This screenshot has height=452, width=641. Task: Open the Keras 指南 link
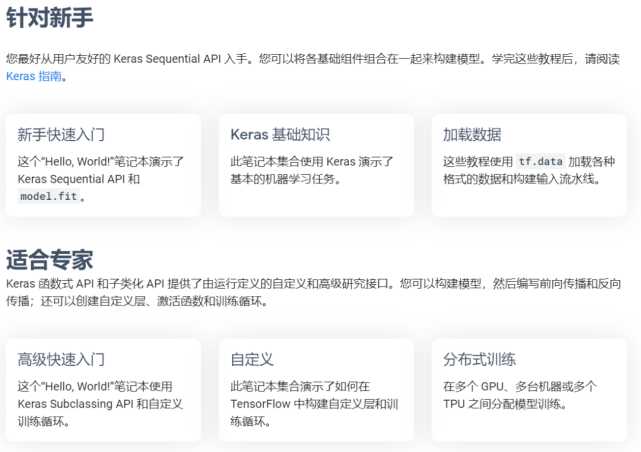(x=34, y=76)
